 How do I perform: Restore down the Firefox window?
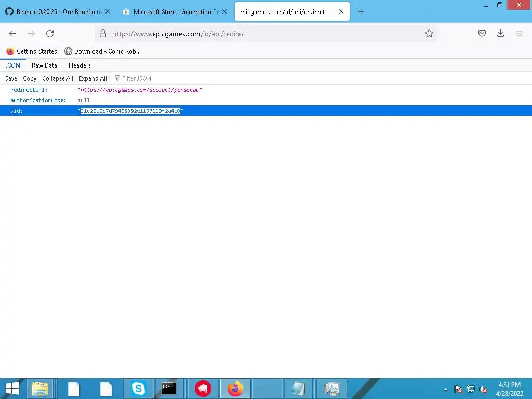pyautogui.click(x=499, y=5)
